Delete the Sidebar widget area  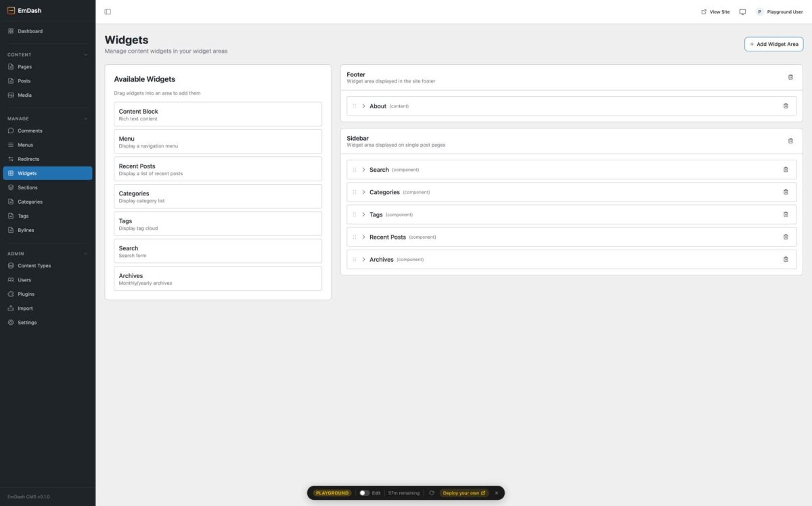(790, 141)
